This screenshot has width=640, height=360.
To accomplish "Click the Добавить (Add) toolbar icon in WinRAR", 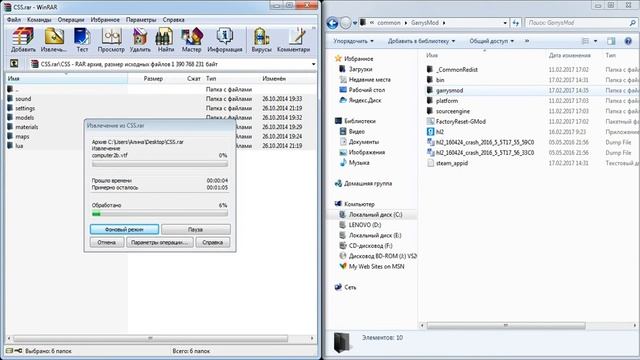I will 23,40.
